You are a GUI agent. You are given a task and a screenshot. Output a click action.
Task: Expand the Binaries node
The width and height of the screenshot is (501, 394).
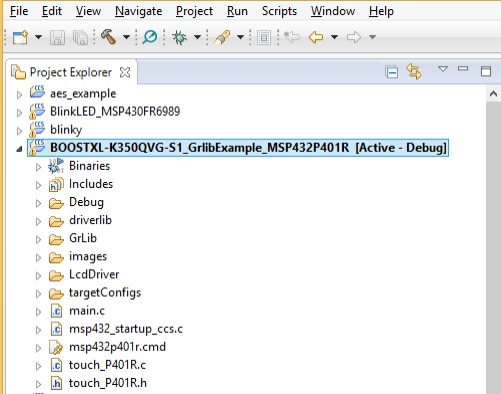(38, 167)
